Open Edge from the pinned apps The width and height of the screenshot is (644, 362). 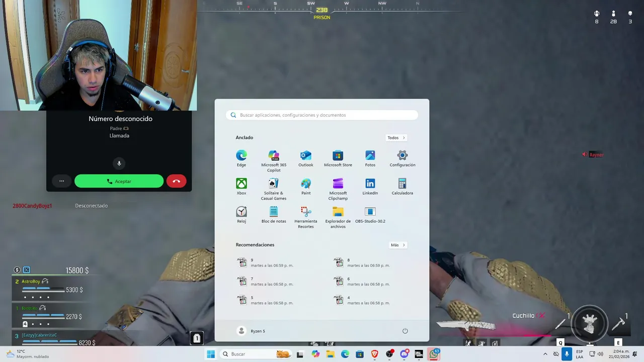pos(242,158)
